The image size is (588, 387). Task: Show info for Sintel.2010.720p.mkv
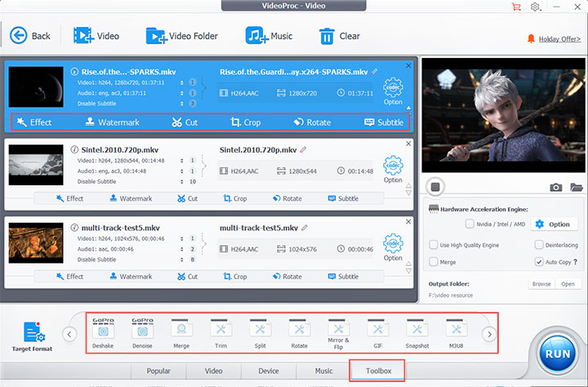[74, 149]
